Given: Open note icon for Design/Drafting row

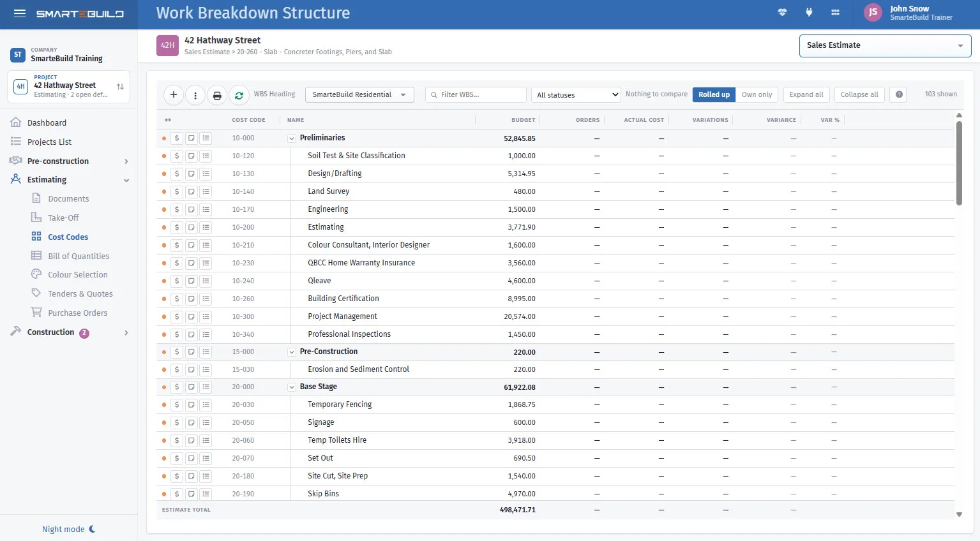Looking at the screenshot, I should 191,174.
